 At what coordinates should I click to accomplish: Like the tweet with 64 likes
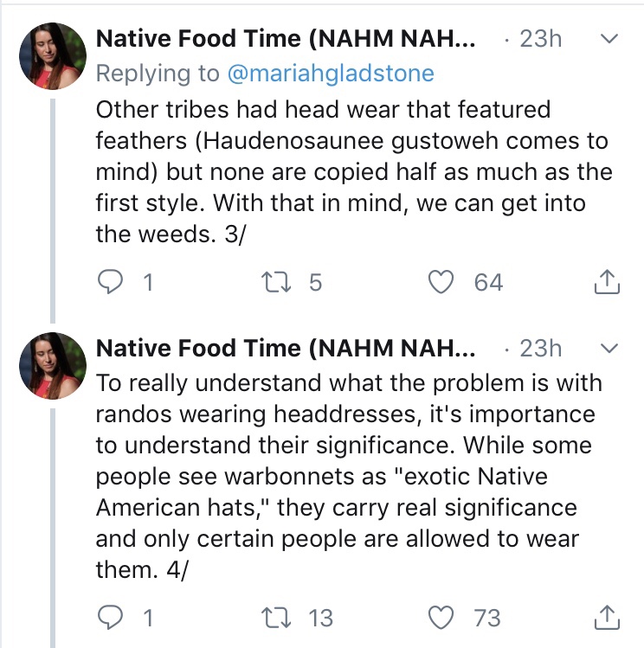pyautogui.click(x=443, y=282)
